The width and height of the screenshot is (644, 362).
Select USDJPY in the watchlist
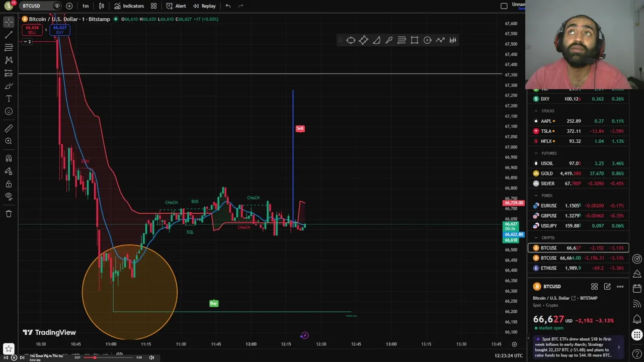pos(578,226)
